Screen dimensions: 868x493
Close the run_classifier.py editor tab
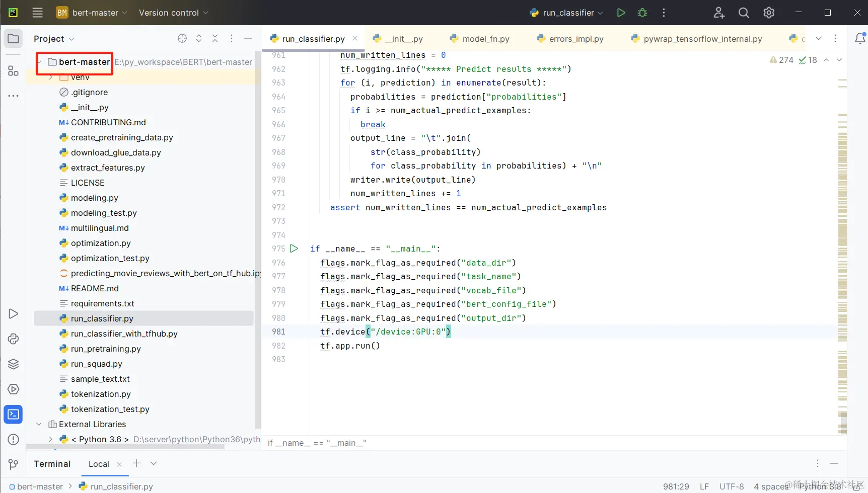tap(355, 38)
